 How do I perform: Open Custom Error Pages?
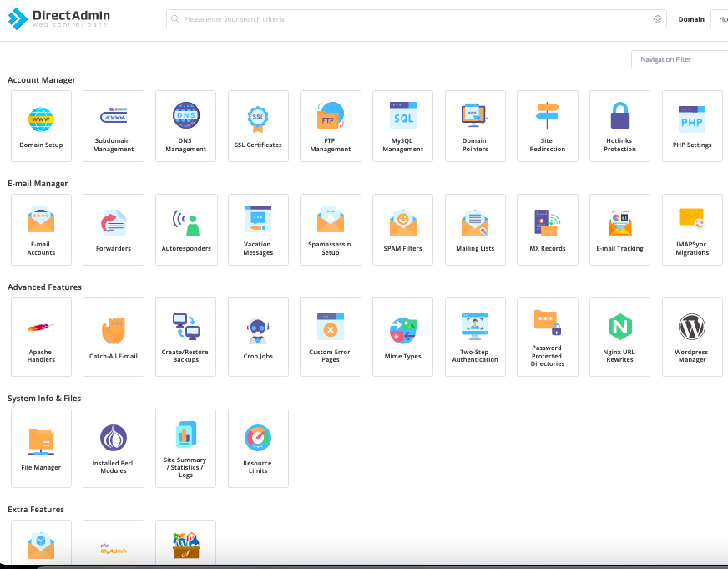[x=331, y=337]
